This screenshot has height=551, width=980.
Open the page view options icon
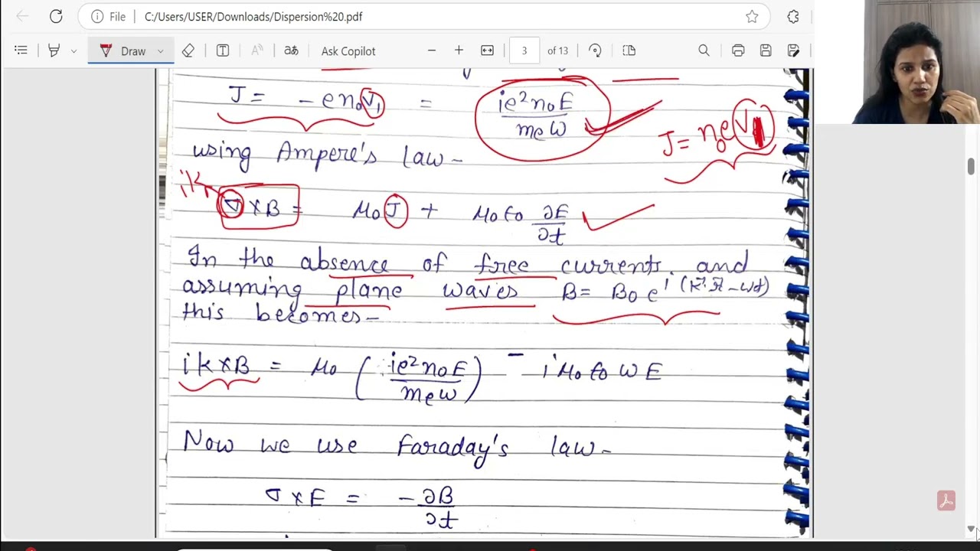tap(629, 51)
